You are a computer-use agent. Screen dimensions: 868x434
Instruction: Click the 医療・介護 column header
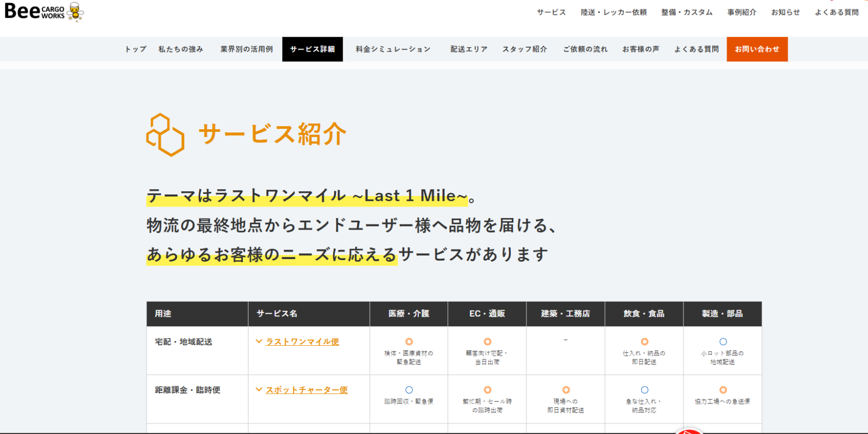tap(409, 314)
